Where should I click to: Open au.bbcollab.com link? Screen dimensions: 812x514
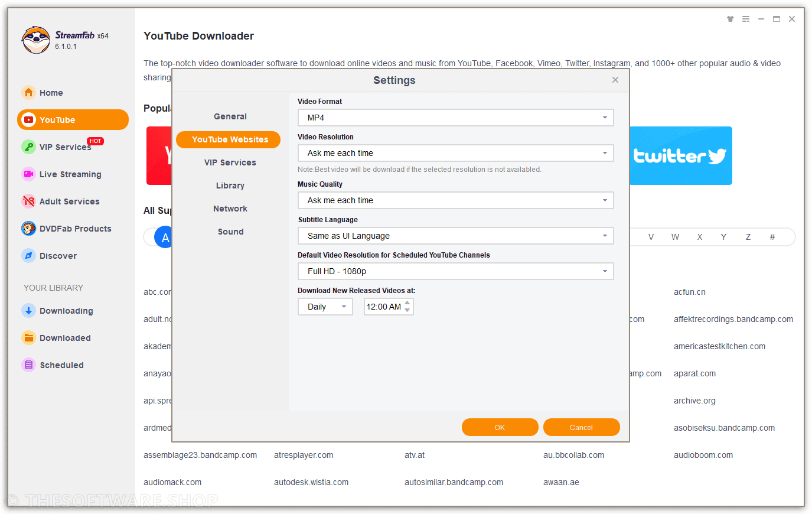coord(573,455)
